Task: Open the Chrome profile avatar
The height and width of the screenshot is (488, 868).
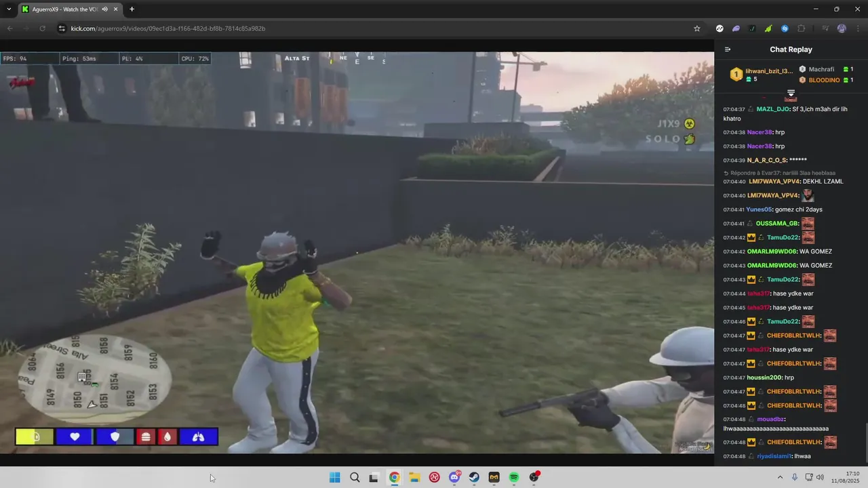Action: click(x=842, y=28)
